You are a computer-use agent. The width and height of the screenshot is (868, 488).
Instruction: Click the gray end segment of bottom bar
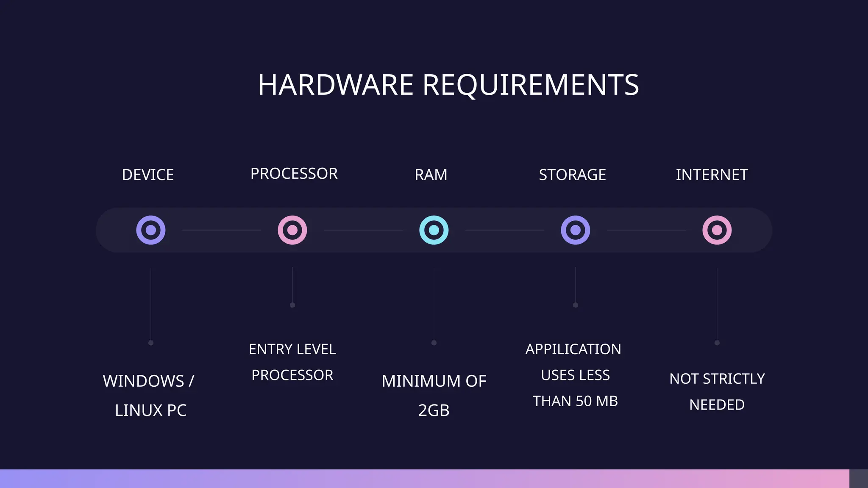pyautogui.click(x=859, y=479)
